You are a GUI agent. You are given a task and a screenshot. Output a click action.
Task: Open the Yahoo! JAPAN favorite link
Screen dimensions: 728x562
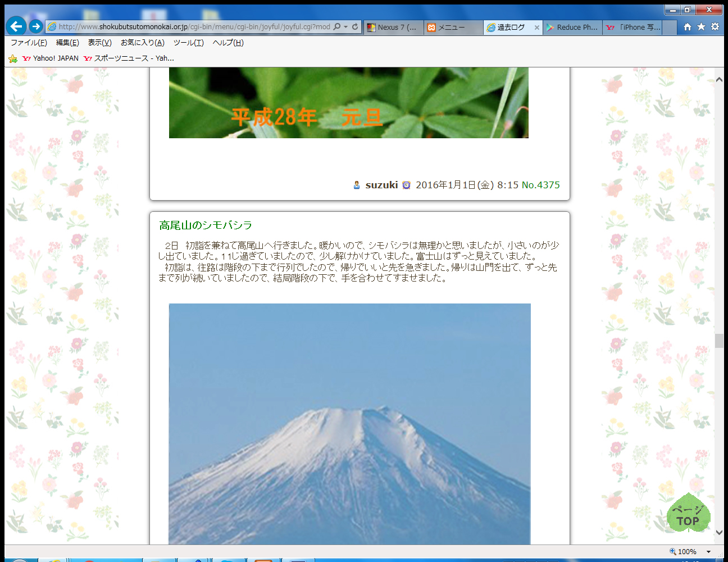(x=50, y=58)
